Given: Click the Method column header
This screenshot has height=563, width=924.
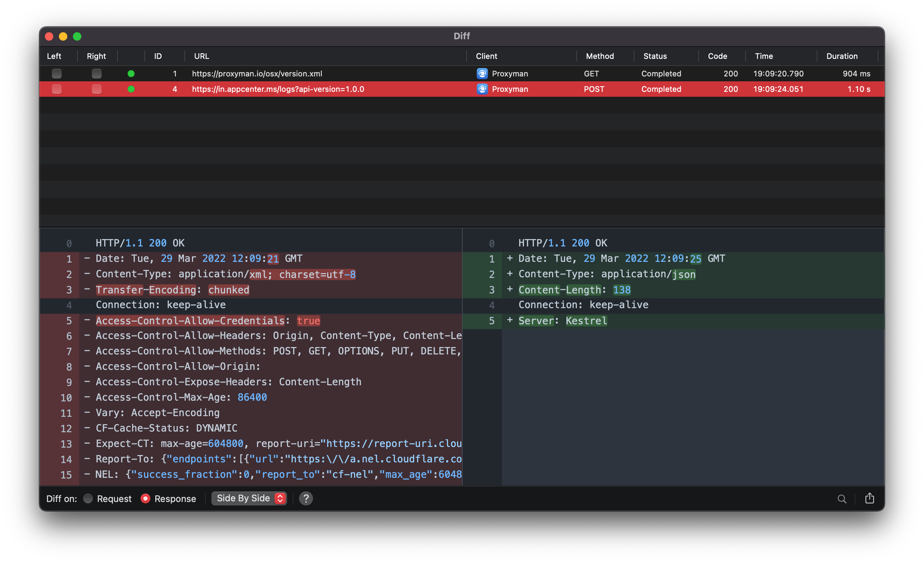Looking at the screenshot, I should [x=600, y=56].
